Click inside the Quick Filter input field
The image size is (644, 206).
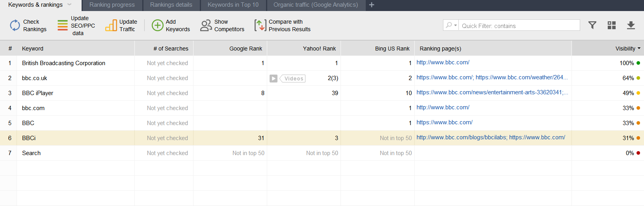coord(518,26)
